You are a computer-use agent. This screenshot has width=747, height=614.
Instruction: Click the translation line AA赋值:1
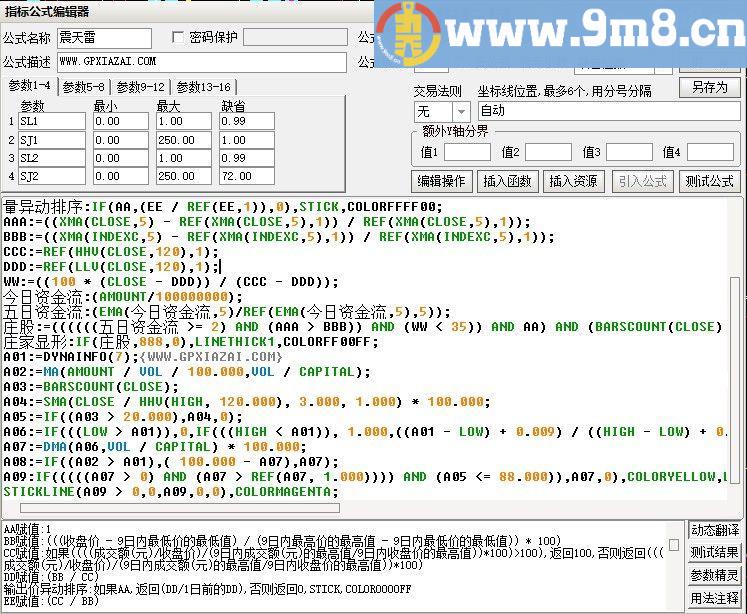(27, 529)
